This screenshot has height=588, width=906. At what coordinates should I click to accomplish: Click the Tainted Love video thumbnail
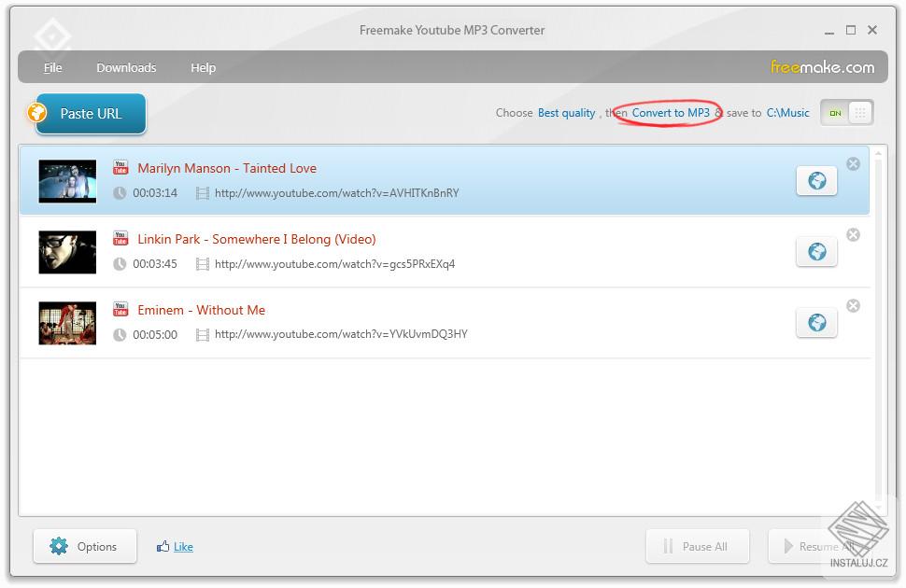point(66,181)
